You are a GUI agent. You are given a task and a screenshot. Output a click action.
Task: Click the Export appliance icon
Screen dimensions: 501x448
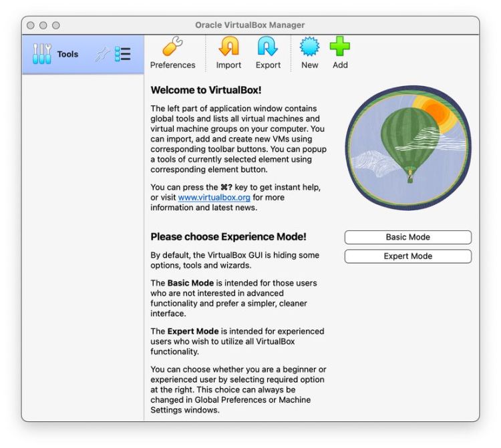268,53
